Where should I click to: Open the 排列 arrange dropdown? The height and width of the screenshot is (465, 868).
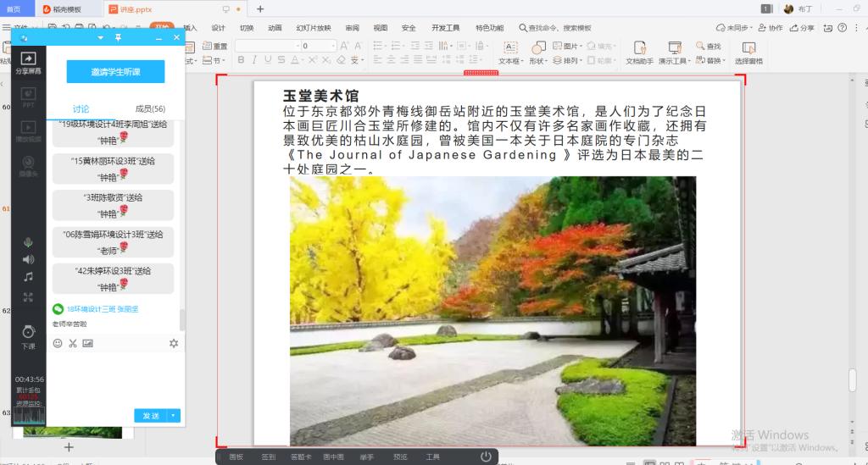(568, 60)
